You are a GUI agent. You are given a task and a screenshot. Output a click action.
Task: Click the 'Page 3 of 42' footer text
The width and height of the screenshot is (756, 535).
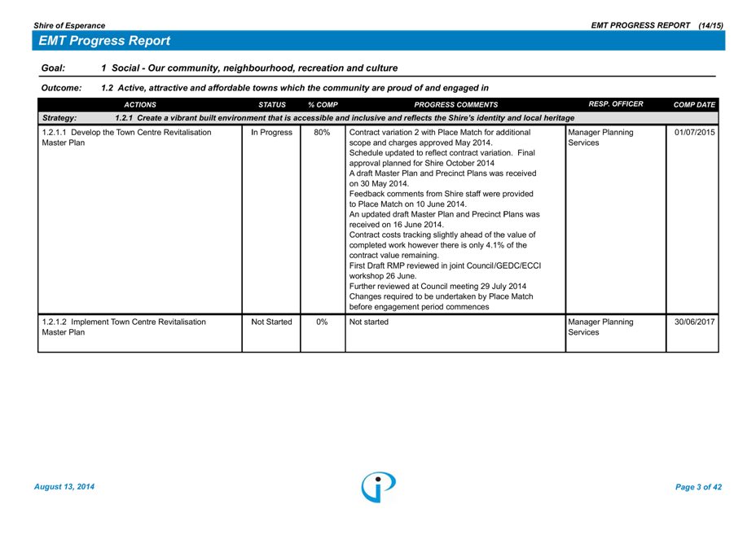(x=699, y=487)
